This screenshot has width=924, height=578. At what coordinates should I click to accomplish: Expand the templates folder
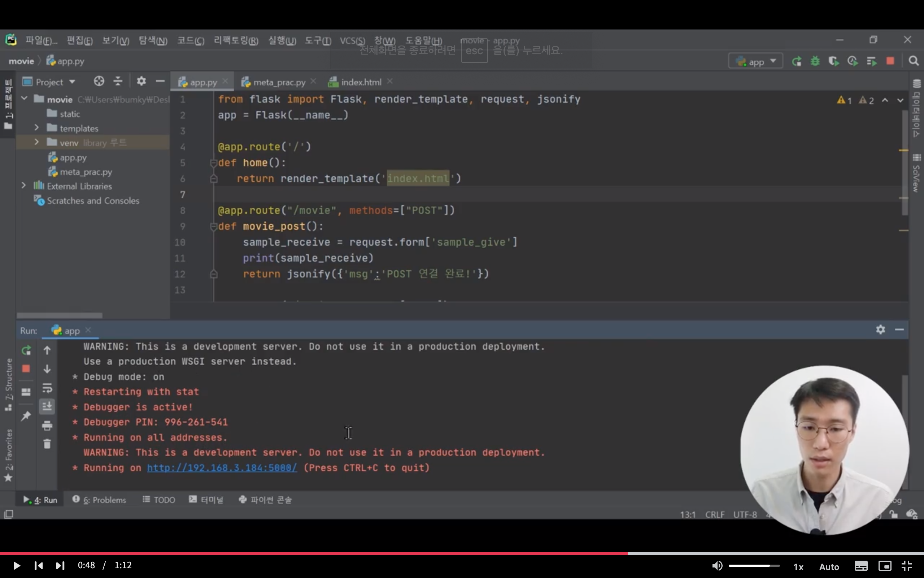tap(37, 127)
